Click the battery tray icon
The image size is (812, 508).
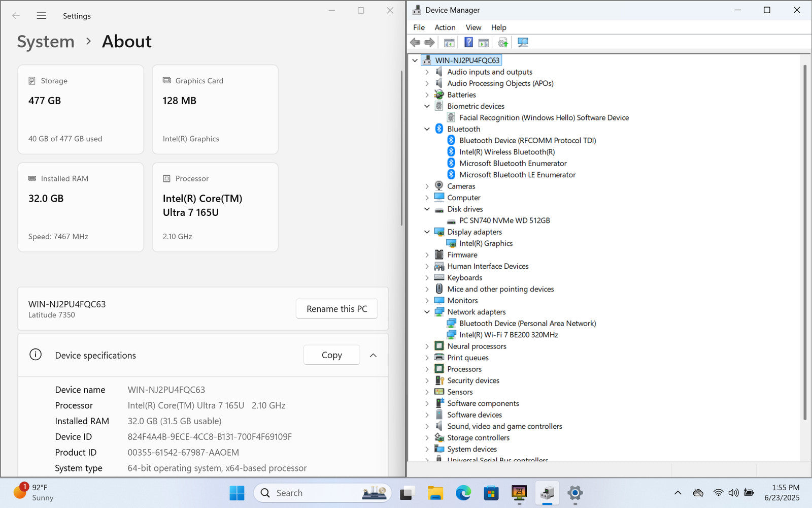click(x=749, y=493)
